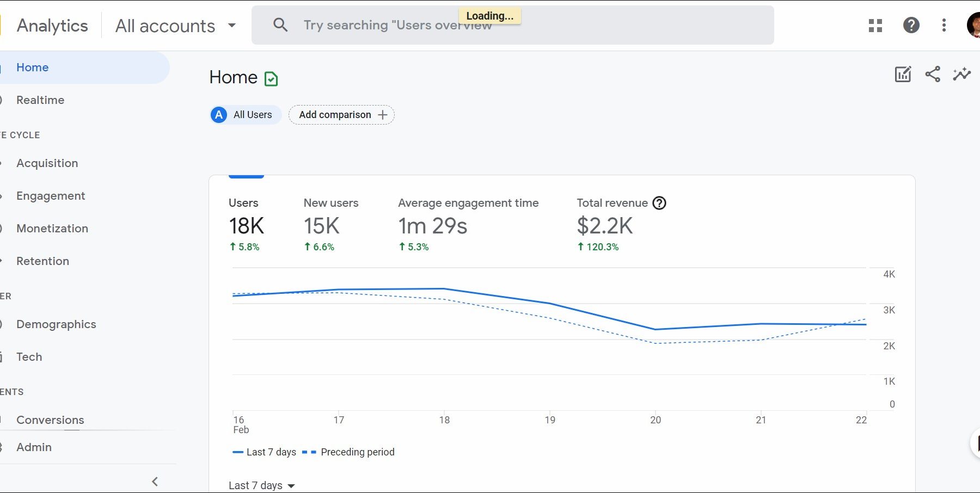This screenshot has height=493, width=980.
Task: Select the Average engagement time metric
Action: tap(468, 224)
